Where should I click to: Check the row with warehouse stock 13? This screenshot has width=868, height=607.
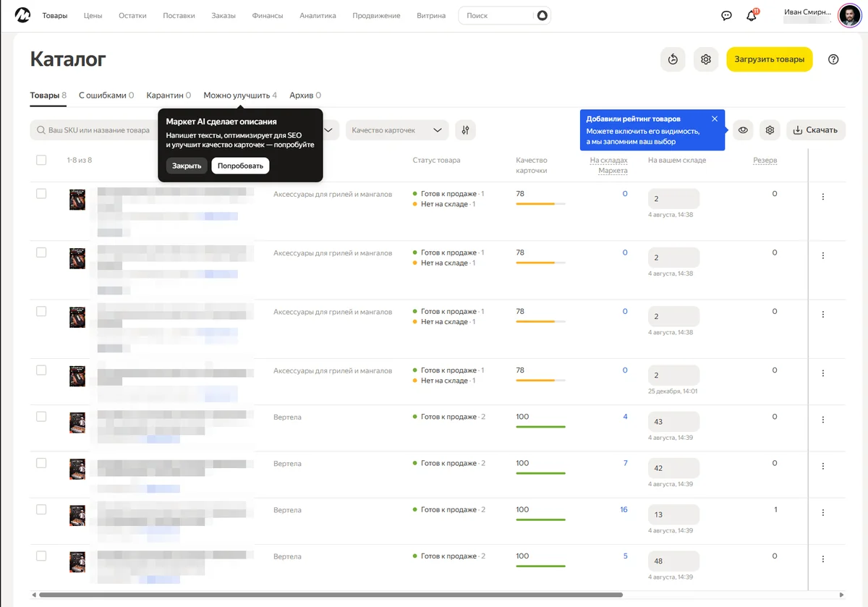(x=41, y=509)
